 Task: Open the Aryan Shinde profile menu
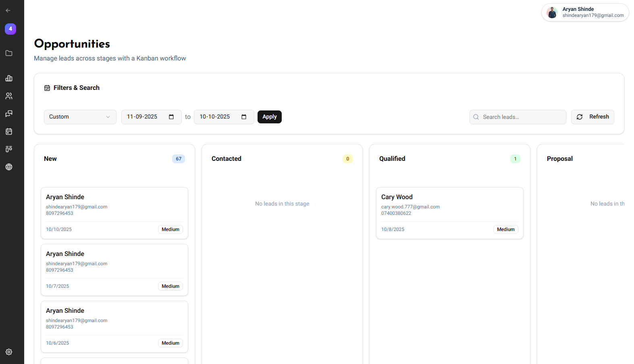585,12
